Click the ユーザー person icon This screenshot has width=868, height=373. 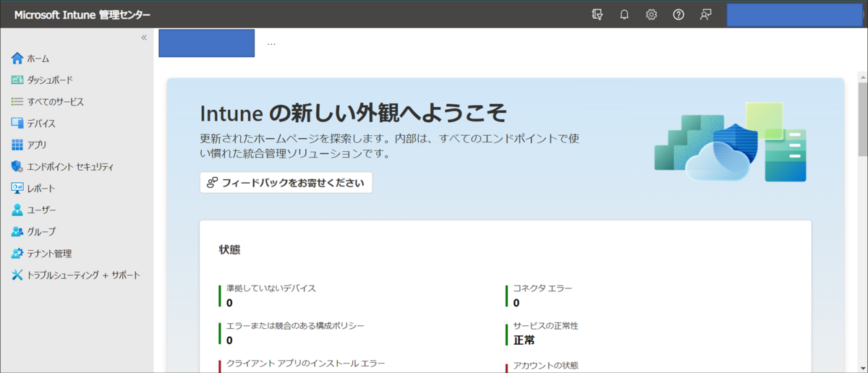click(17, 210)
